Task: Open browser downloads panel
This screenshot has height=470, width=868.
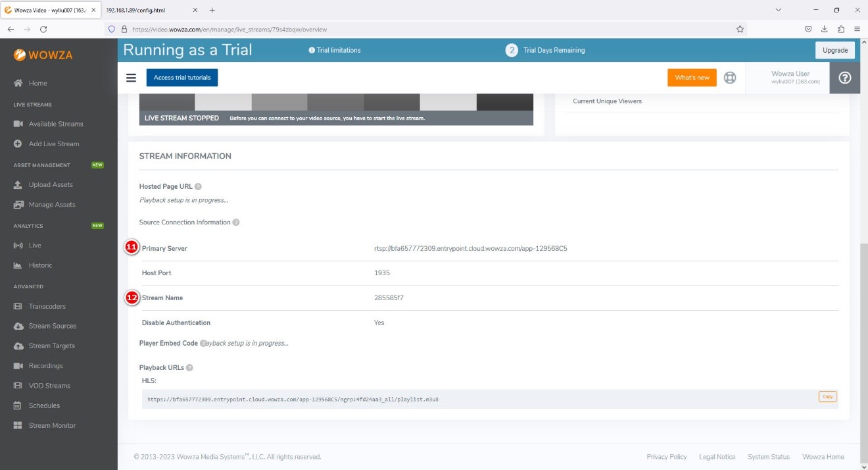Action: 825,30
